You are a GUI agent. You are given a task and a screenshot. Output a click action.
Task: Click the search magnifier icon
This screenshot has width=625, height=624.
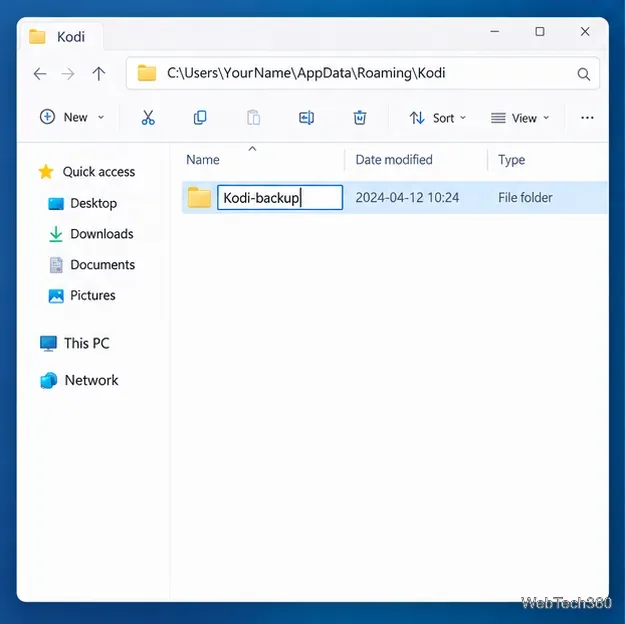point(584,74)
